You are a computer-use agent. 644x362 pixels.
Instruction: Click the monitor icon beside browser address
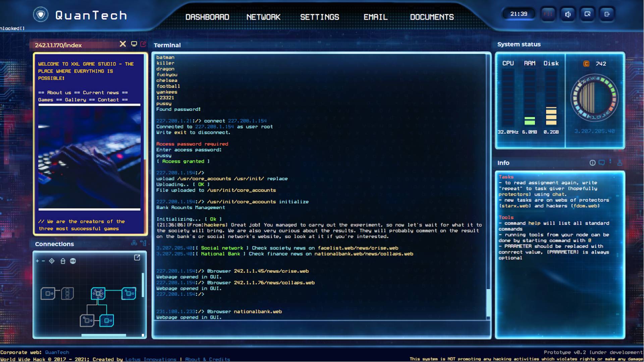[134, 44]
